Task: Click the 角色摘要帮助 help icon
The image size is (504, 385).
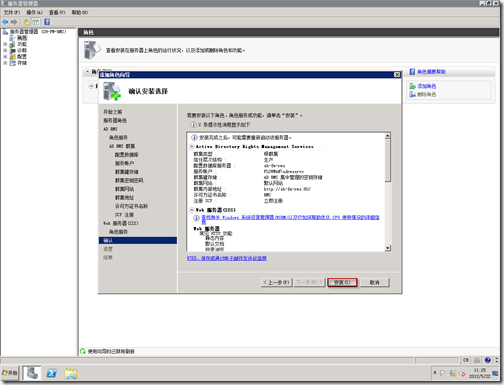Action: (x=412, y=72)
